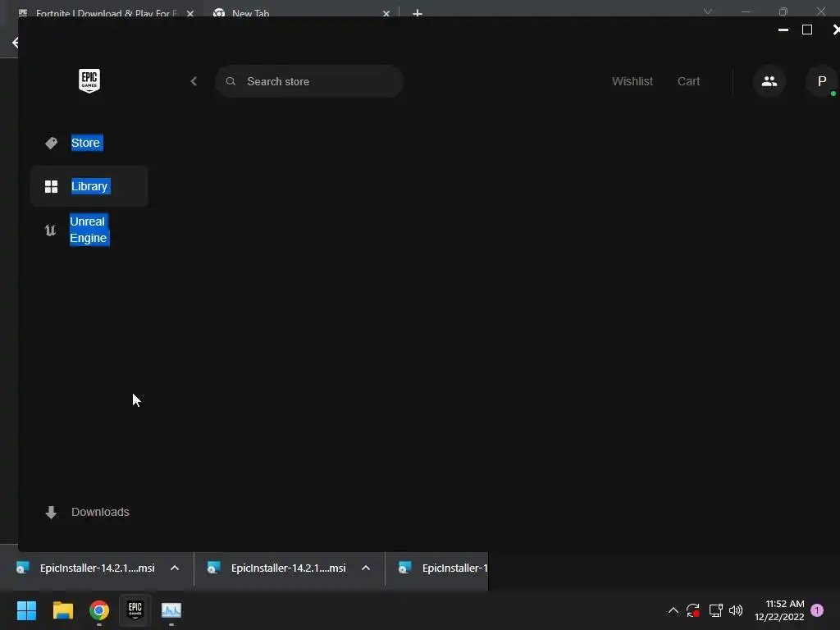
Task: Open the Windows Start menu
Action: pos(26,610)
